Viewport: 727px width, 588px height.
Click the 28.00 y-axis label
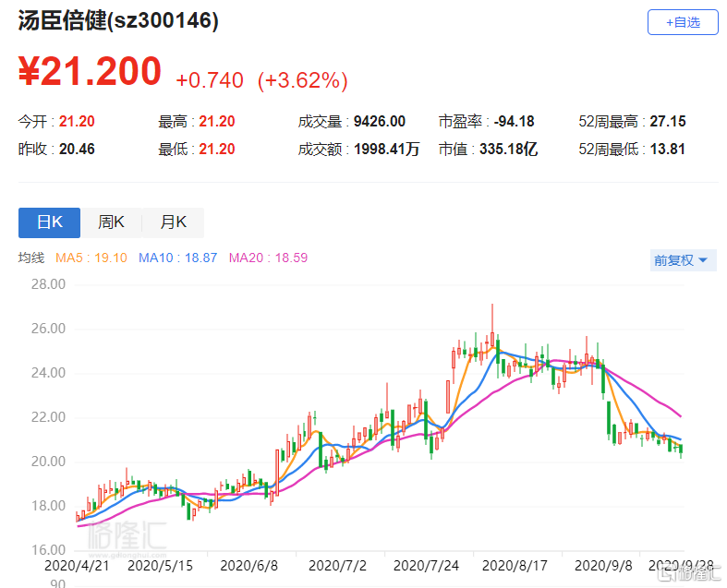pyautogui.click(x=48, y=284)
